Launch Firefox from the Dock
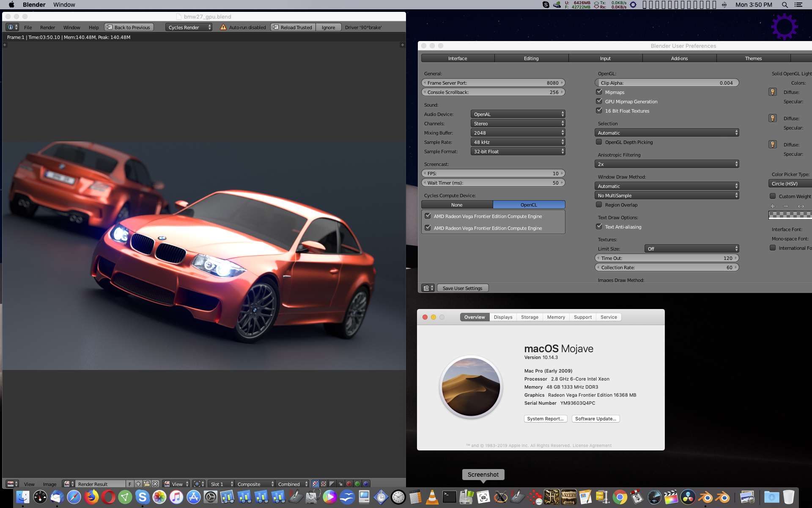 coord(91,497)
